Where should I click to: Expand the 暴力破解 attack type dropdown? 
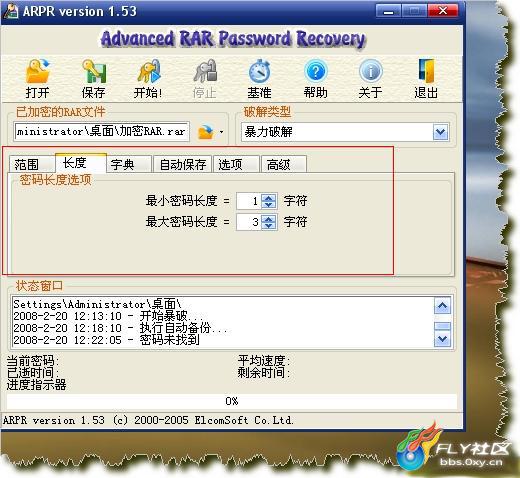(x=441, y=132)
